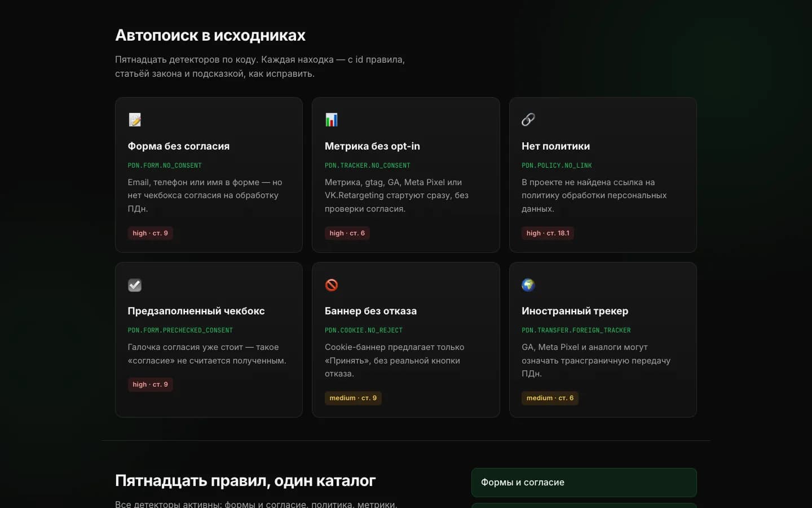Click the medium · ст. 6 severity badge
Screen dimensions: 812x508
point(550,398)
